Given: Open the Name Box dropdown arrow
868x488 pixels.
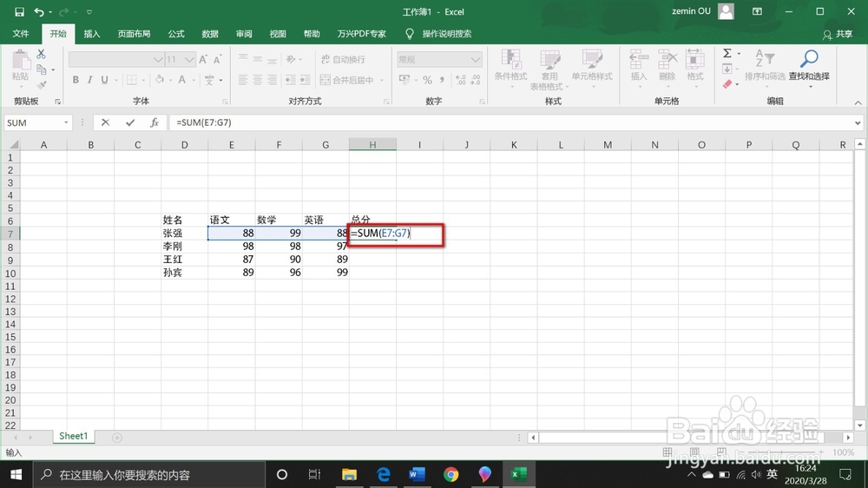Looking at the screenshot, I should tap(66, 122).
